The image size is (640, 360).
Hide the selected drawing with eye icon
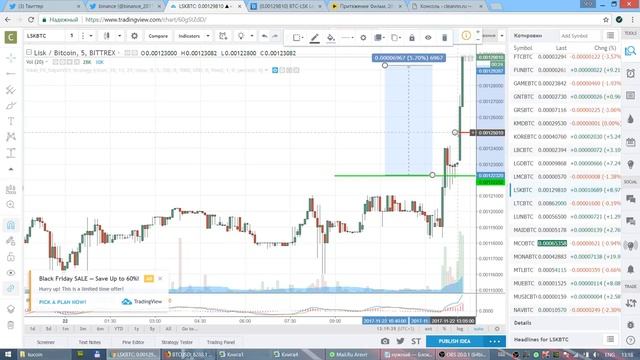coord(428,38)
